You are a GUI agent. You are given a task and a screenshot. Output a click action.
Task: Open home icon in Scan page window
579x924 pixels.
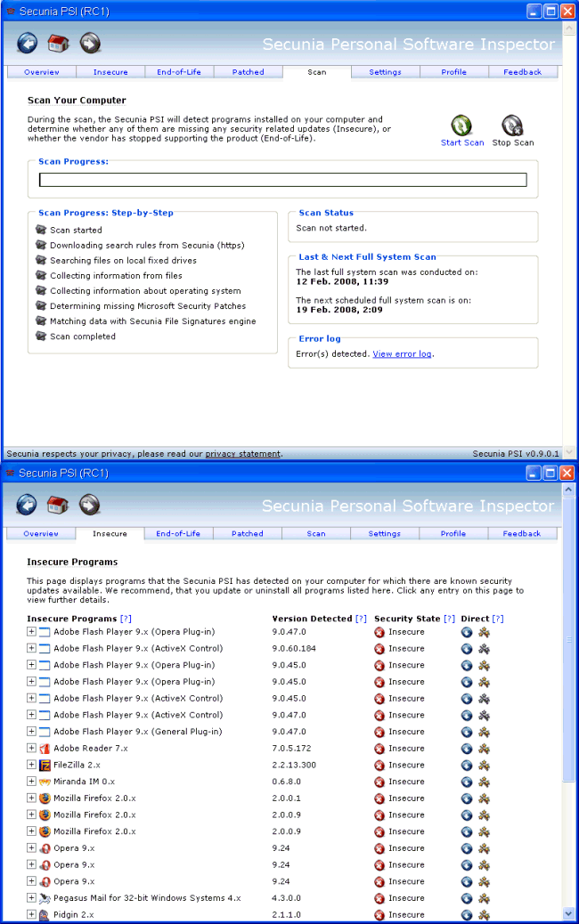click(59, 43)
